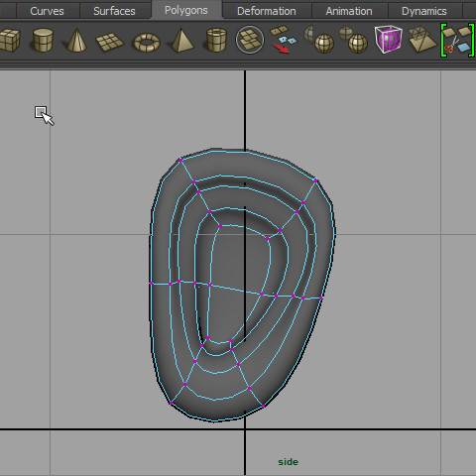Image resolution: width=476 pixels, height=476 pixels.
Task: Activate the scissors Cut Faces tool
Action: pos(458,41)
